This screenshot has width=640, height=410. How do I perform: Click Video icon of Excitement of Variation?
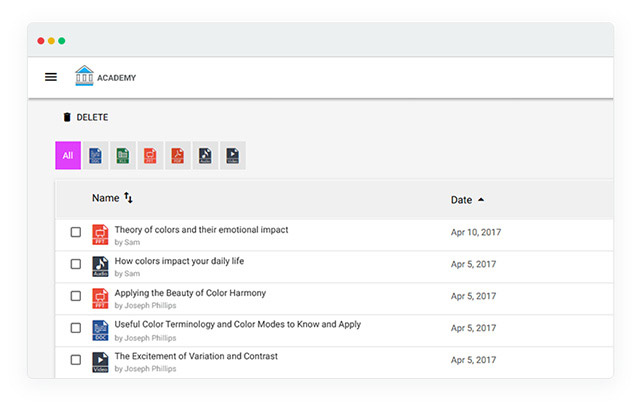100,362
